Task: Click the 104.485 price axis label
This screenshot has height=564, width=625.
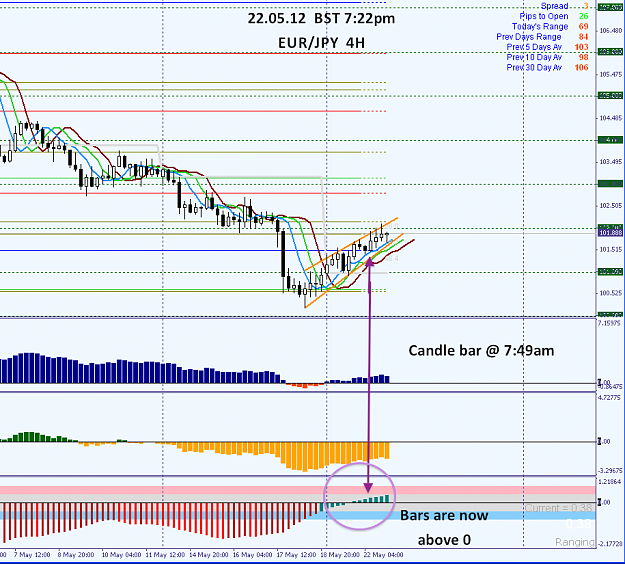Action: coord(611,118)
